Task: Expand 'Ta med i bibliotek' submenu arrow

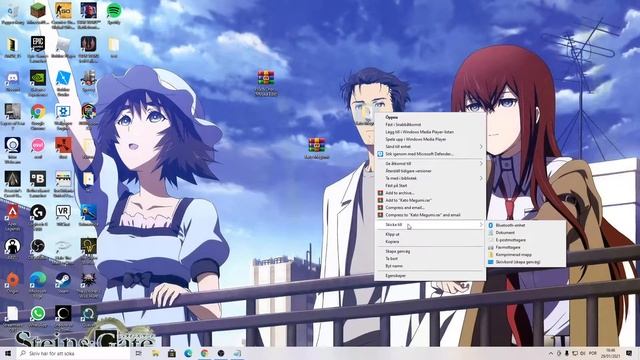Action: coord(481,178)
